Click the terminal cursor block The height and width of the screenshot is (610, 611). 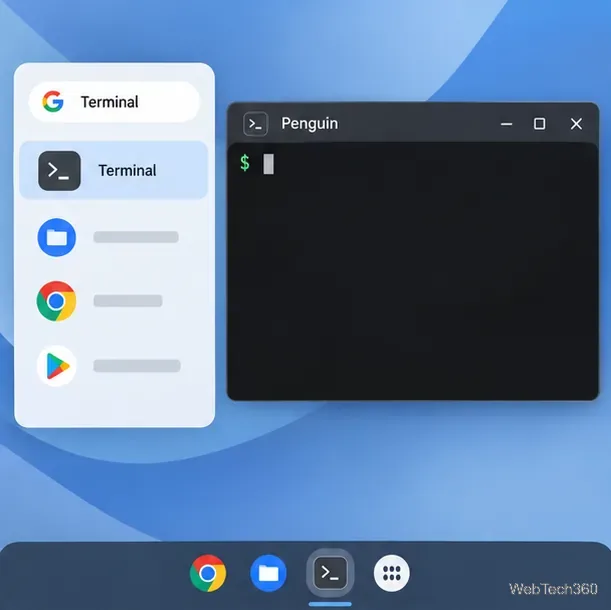(268, 164)
